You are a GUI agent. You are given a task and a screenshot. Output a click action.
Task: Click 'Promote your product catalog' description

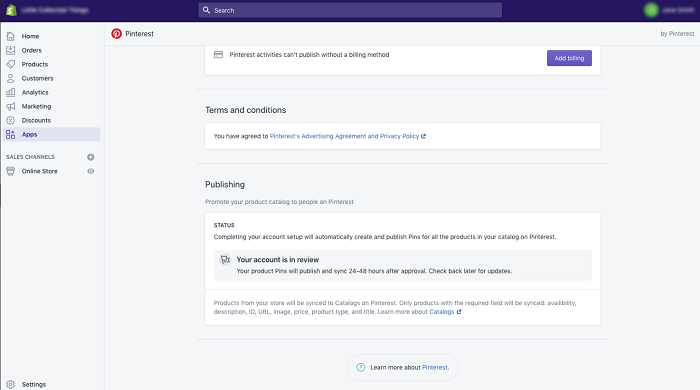click(279, 202)
